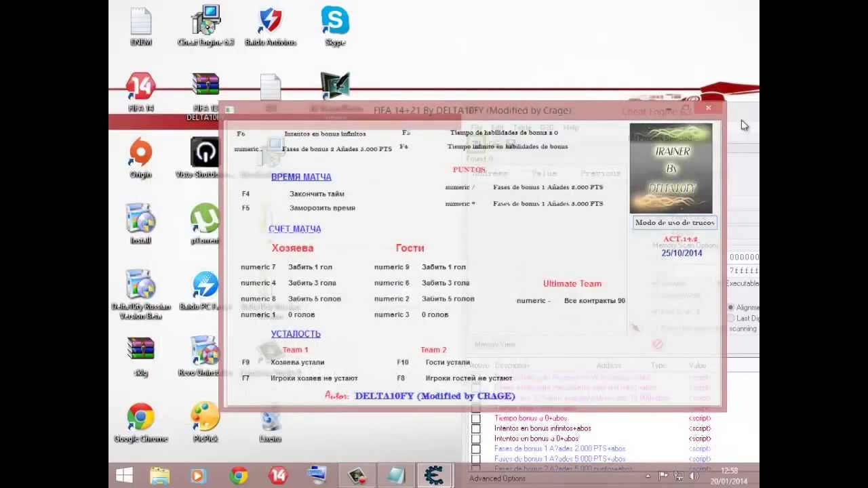The image size is (868, 488).
Task: Open the Install desktop icon
Action: pyautogui.click(x=141, y=223)
